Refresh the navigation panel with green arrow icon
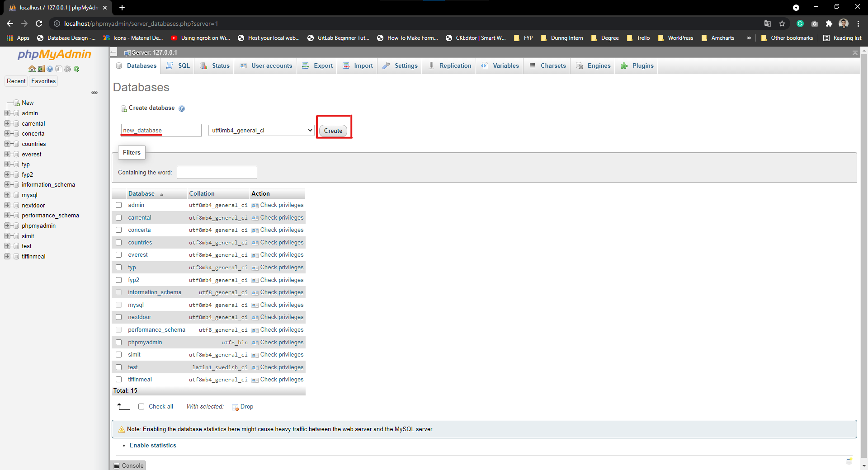Viewport: 868px width, 470px height. (76, 69)
